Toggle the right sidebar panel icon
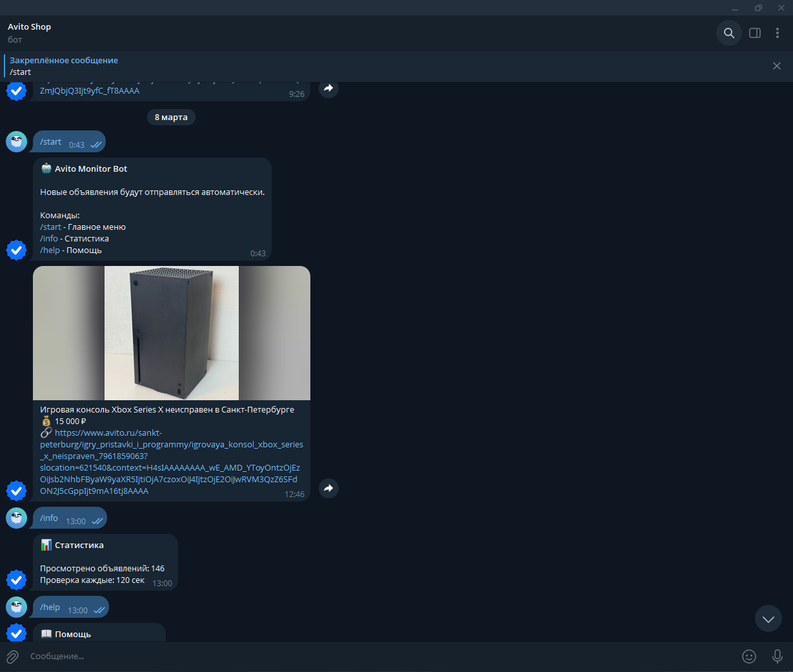Screen dimensions: 793x672 (x=755, y=33)
